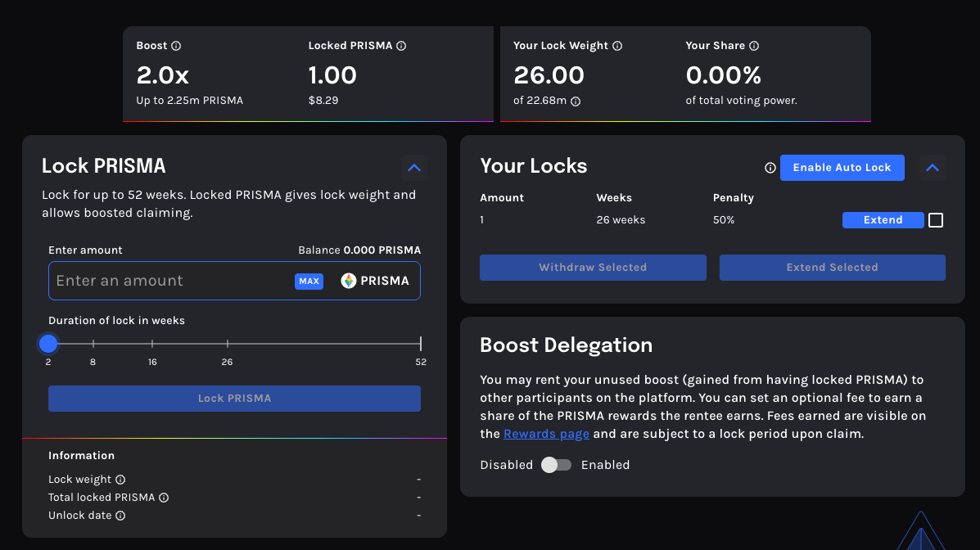Click the Extend Selected button

pyautogui.click(x=833, y=268)
